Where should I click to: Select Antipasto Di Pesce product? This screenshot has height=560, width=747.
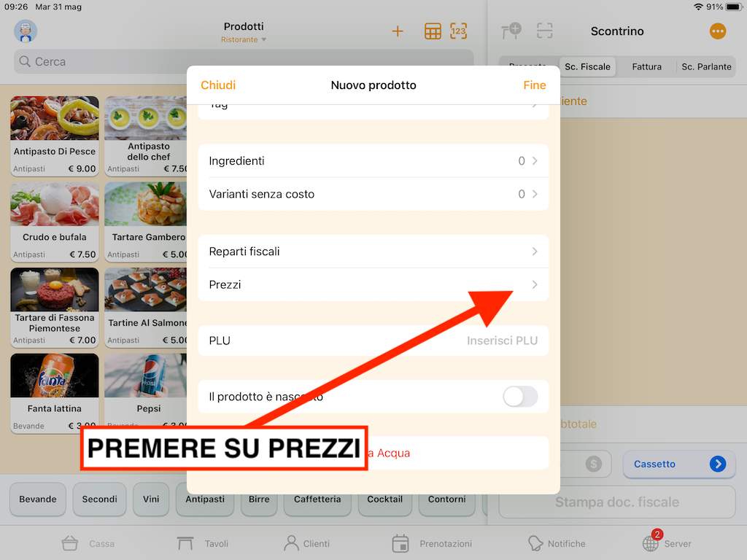tap(54, 136)
